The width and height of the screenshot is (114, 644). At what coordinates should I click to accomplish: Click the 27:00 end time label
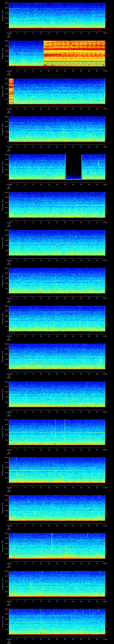tap(105, 487)
